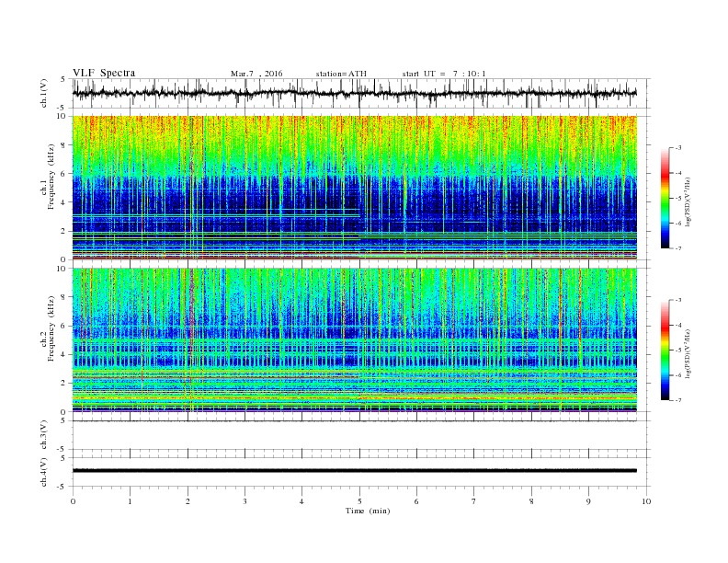
Task: Click time axis tick label "7"
Action: (474, 501)
